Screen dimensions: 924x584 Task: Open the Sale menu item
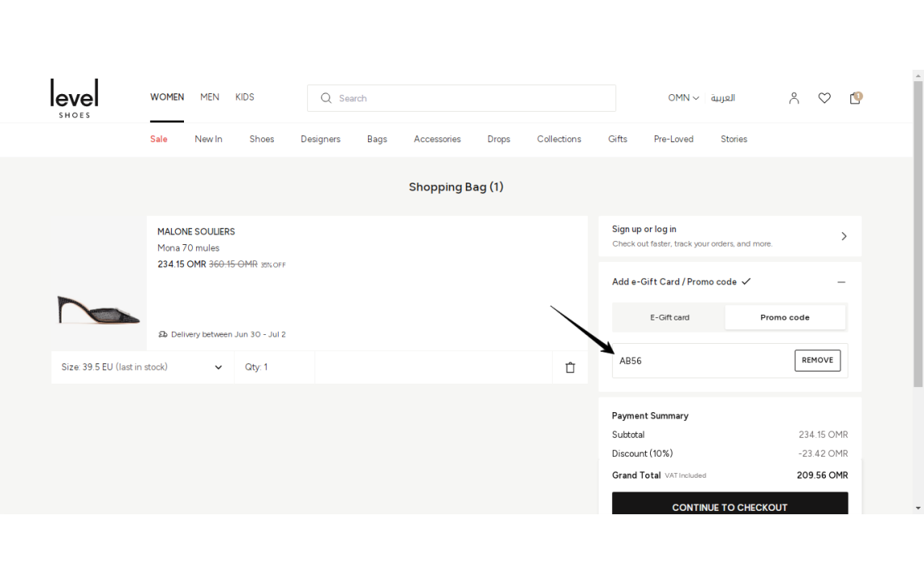coord(159,140)
